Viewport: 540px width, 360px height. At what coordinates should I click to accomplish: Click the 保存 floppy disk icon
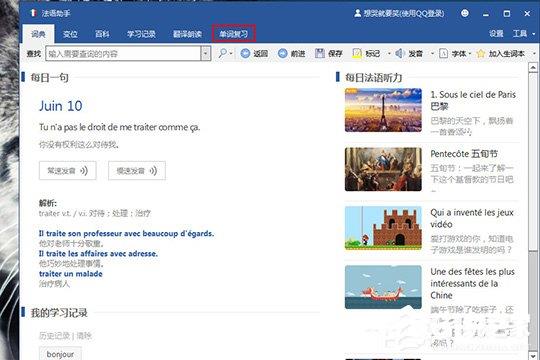[320, 53]
